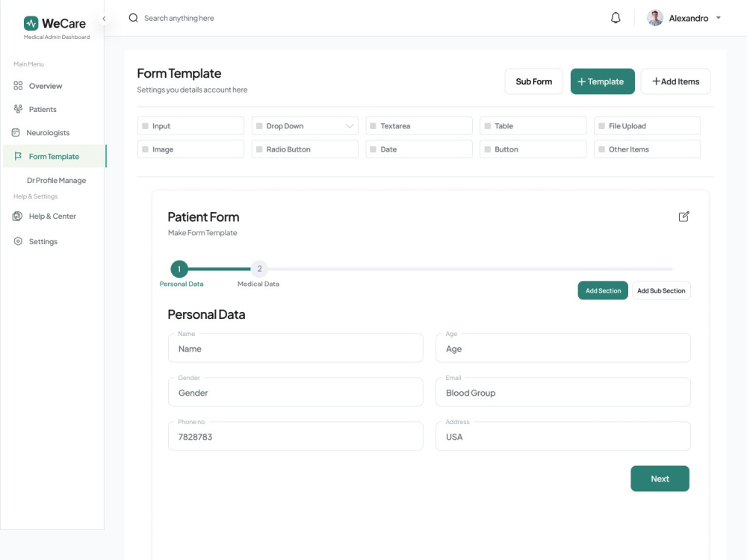
Task: Check the Textarea item checkbox
Action: (373, 126)
